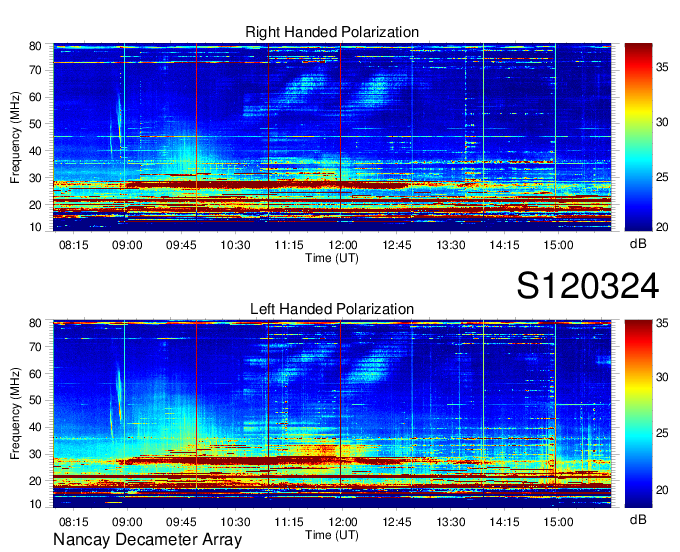680x552 pixels.
Task: Select the S120324 identifier label
Action: [588, 286]
